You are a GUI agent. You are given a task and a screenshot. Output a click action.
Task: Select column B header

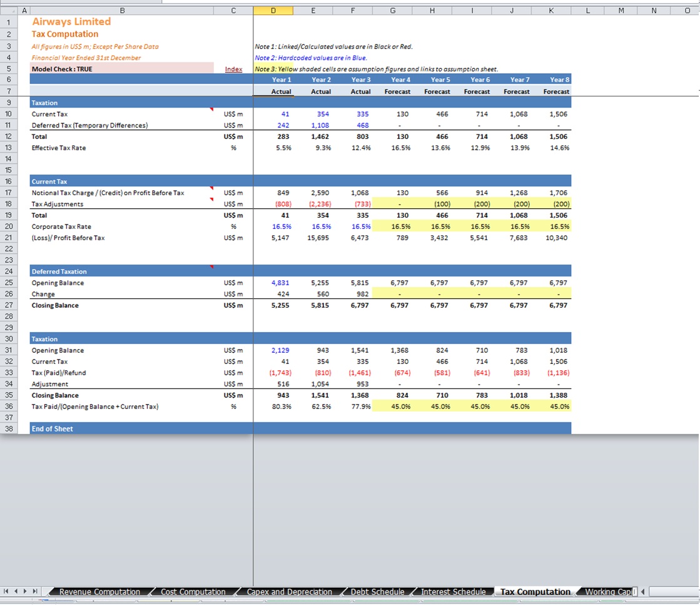click(122, 10)
